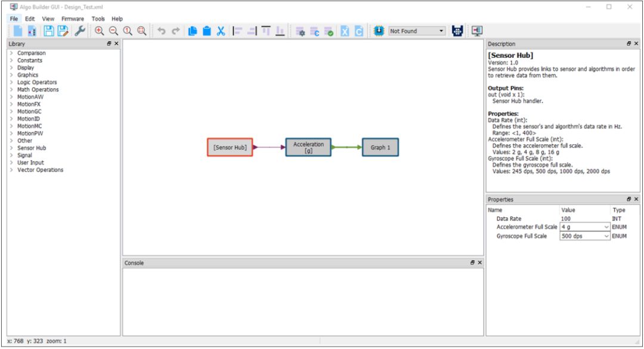This screenshot has width=644, height=349.
Task: Save design as using floppy-pencil icon
Action: [x=63, y=31]
